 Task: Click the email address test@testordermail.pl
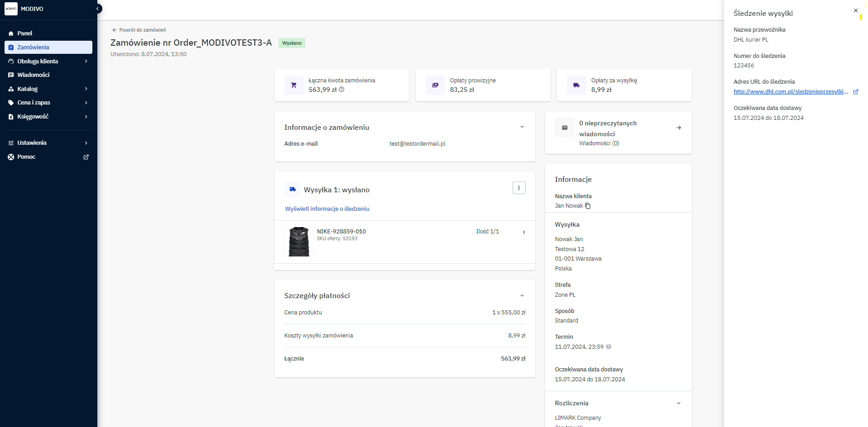417,144
